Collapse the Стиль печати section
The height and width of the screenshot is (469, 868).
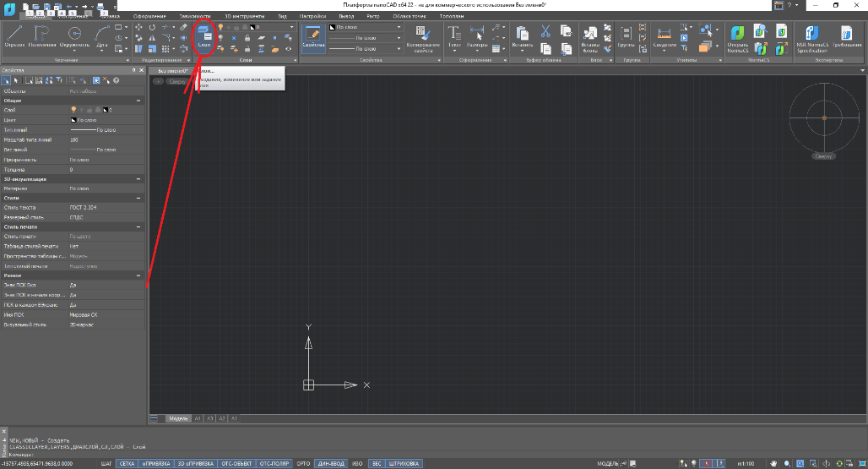(x=138, y=226)
